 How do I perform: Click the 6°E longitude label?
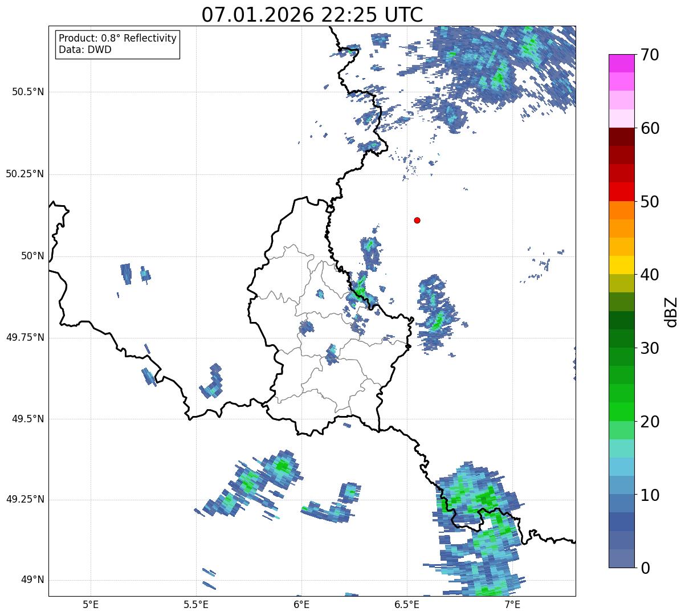click(301, 604)
